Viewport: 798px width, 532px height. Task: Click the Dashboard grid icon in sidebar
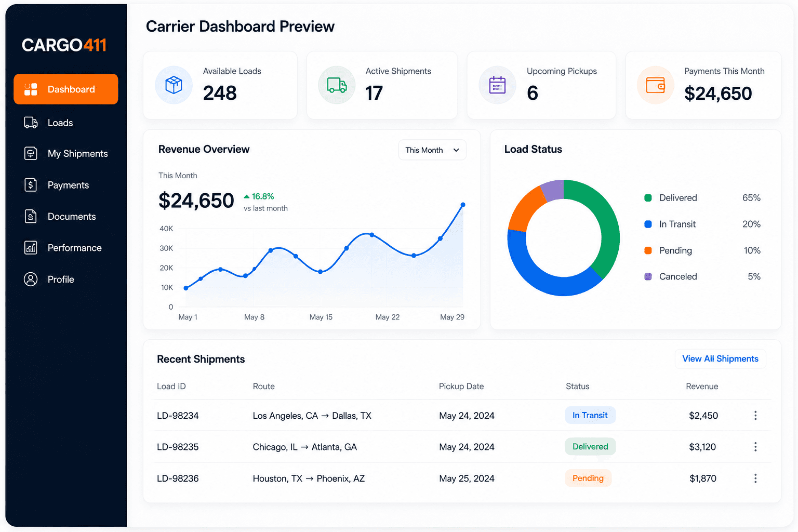pos(31,89)
